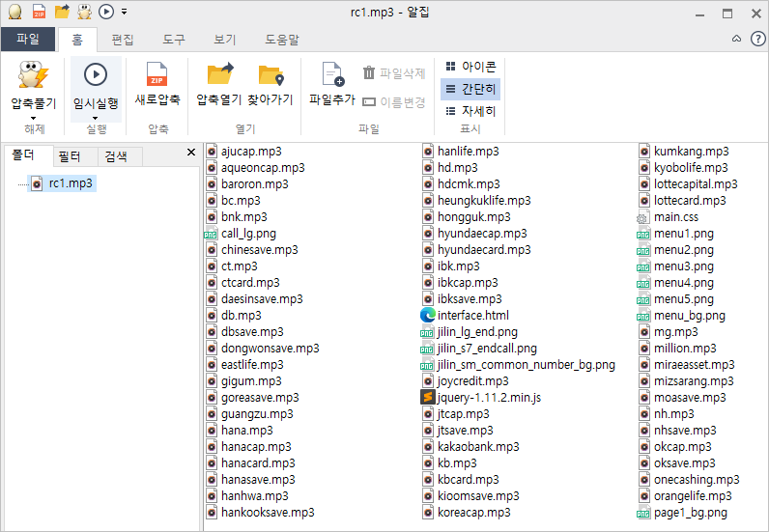Click the egg app icon in title bar
This screenshot has width=769, height=532.
15,12
